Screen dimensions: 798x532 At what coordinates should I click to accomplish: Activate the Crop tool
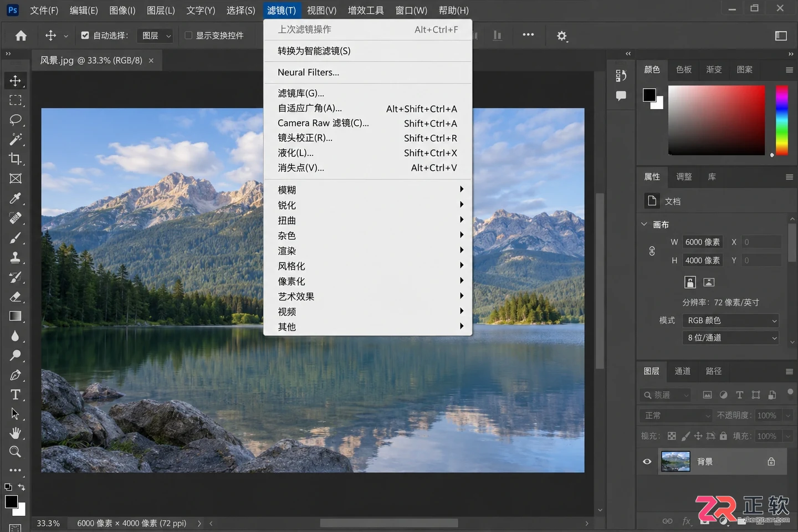pos(15,159)
